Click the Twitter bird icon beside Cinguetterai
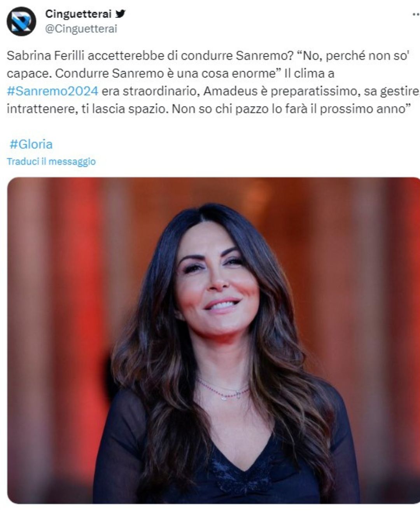The image size is (420, 515). coord(121,14)
